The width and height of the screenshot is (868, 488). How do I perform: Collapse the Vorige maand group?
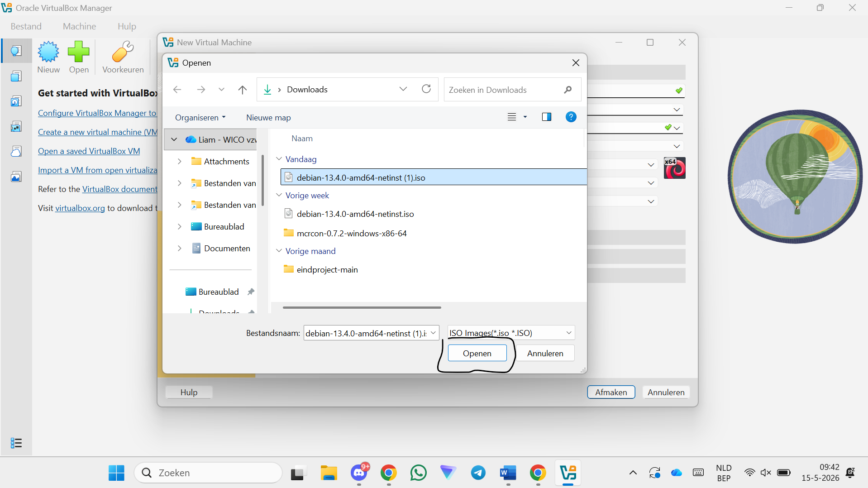[279, 251]
